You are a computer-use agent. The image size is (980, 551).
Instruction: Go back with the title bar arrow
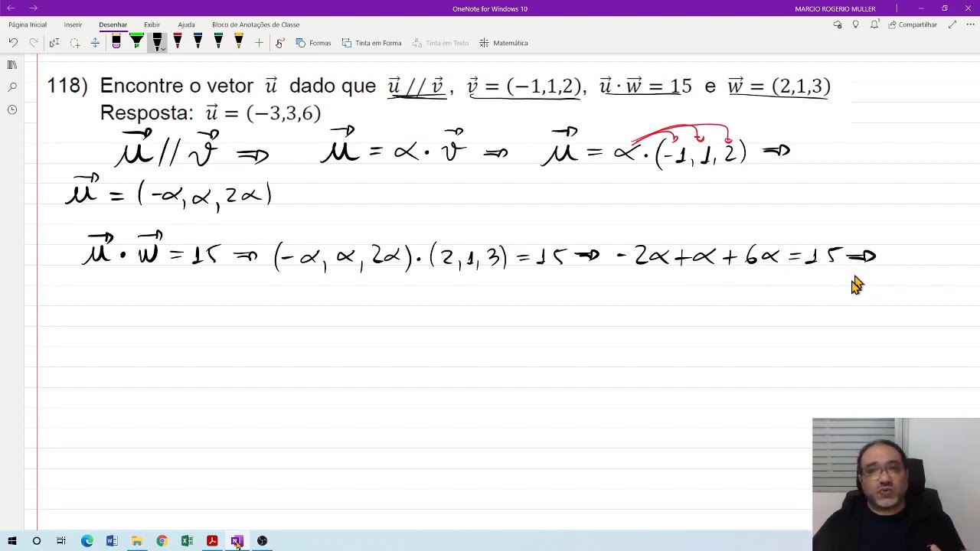click(11, 8)
